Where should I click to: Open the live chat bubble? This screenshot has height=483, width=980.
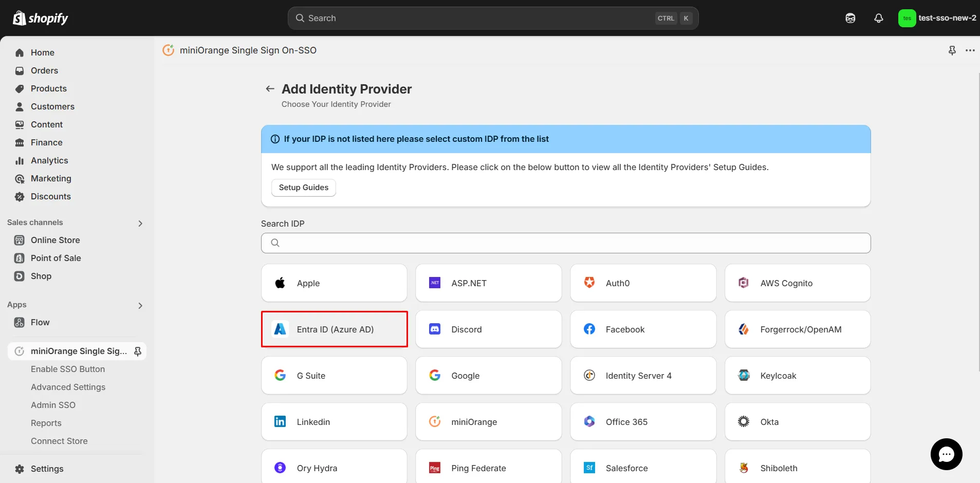click(x=946, y=454)
